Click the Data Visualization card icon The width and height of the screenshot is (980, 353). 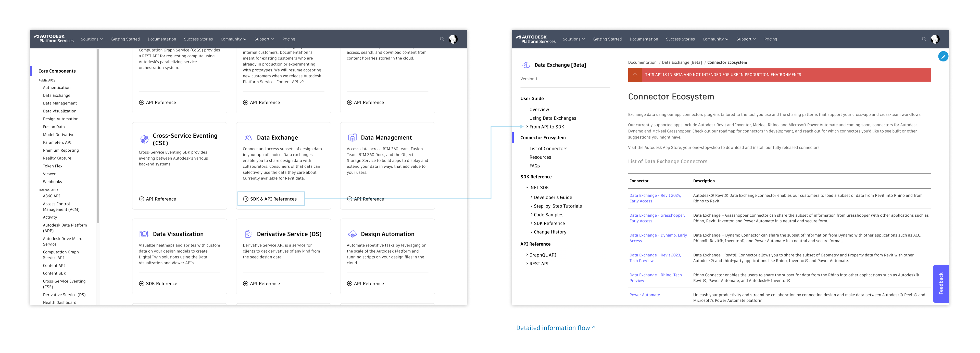pos(144,234)
